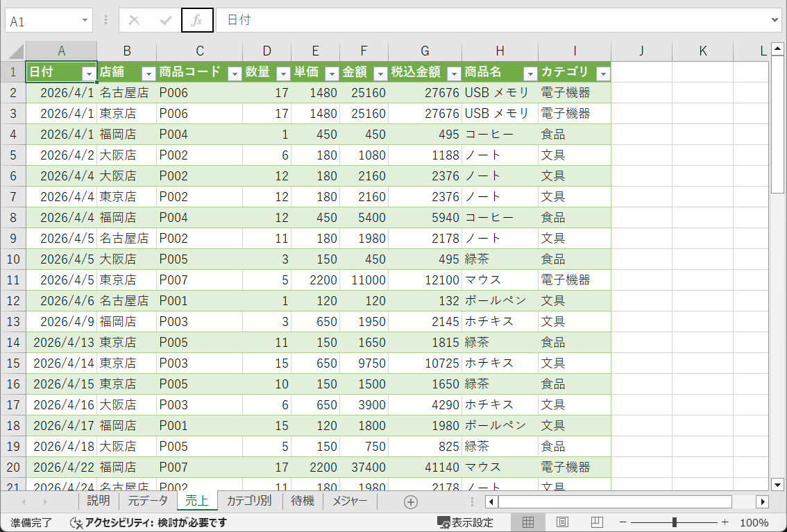Viewport: 787px width, 532px height.
Task: Switch to Page Break Preview icon
Action: click(597, 522)
